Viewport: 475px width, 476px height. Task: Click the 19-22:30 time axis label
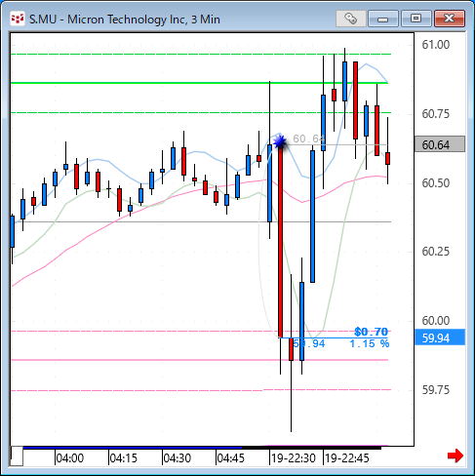click(294, 458)
